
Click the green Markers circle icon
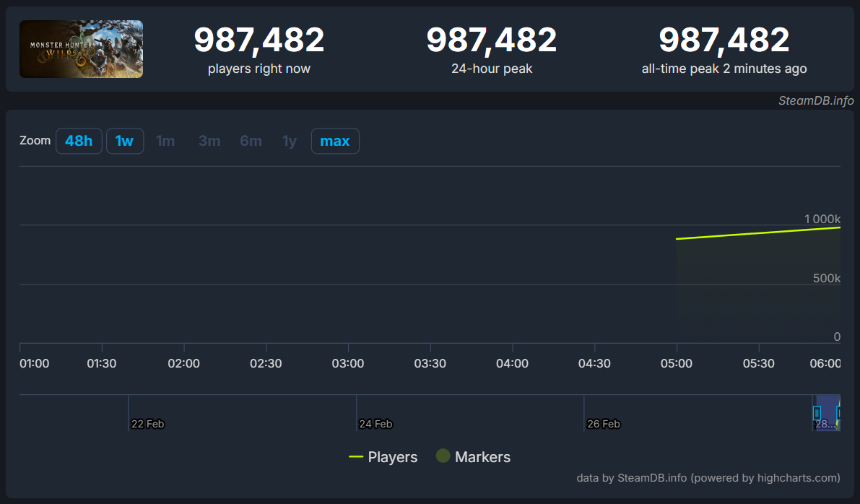click(x=443, y=456)
